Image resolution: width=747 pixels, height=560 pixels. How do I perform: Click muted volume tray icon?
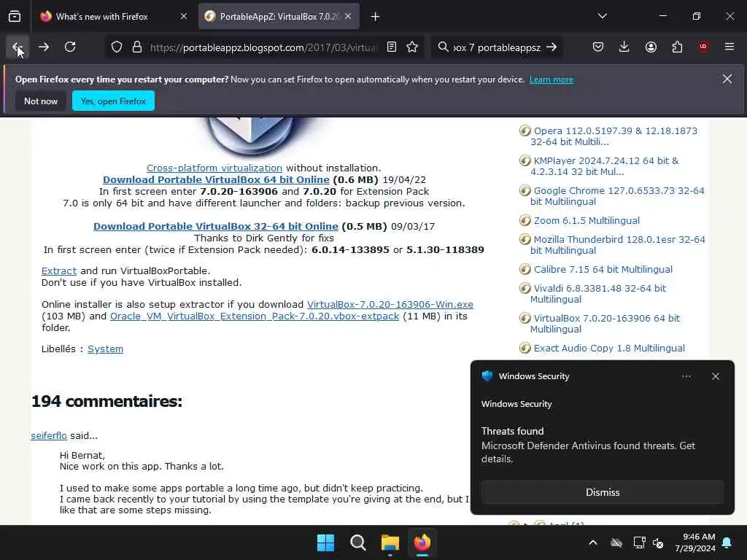(x=658, y=542)
